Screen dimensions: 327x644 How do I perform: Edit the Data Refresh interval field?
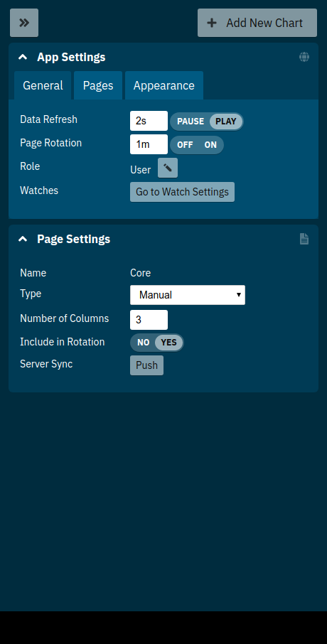149,121
